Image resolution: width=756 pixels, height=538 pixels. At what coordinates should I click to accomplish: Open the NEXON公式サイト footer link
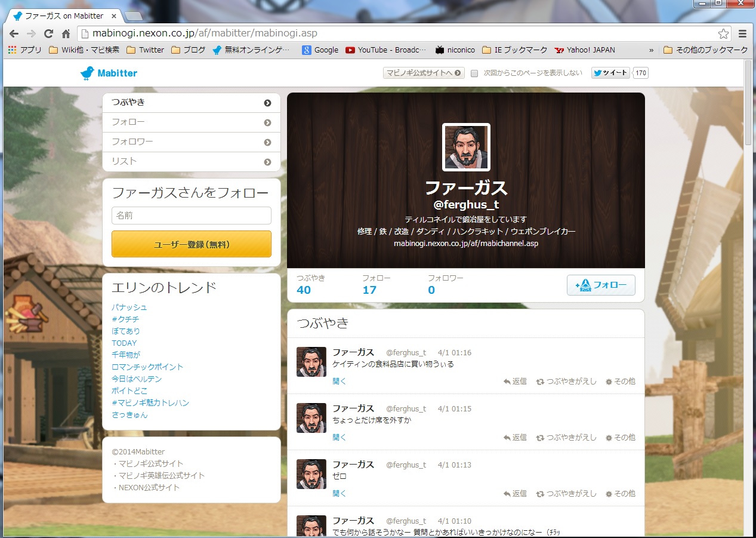coord(149,487)
